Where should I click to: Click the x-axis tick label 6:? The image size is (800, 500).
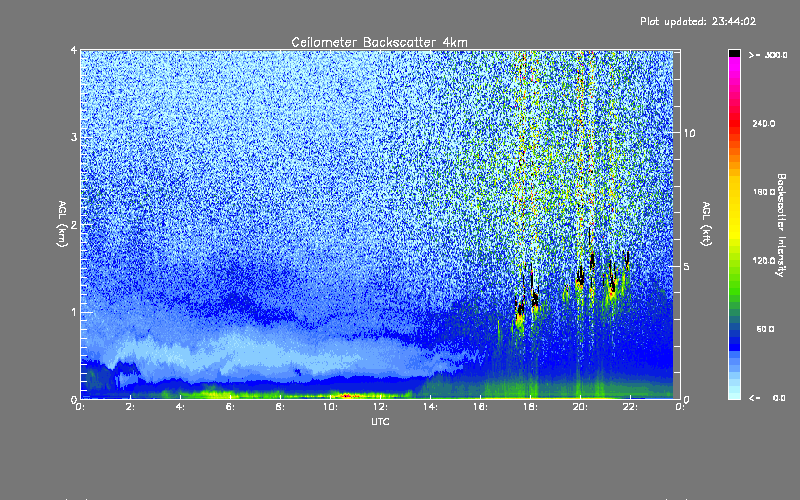click(x=230, y=407)
